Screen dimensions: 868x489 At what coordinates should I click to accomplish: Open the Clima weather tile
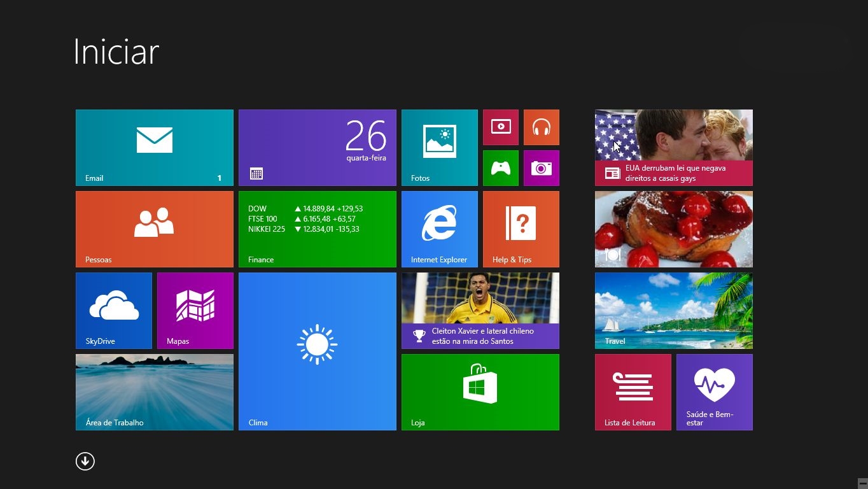pos(318,351)
